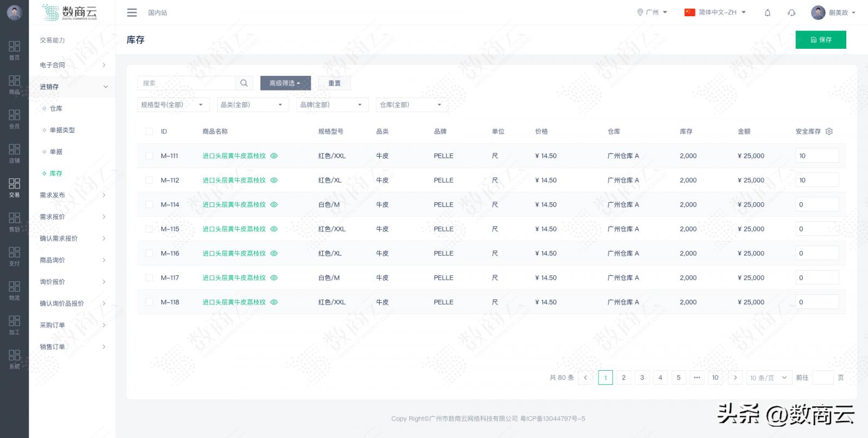868x438 pixels.
Task: Click the 保存 save button
Action: 821,40
